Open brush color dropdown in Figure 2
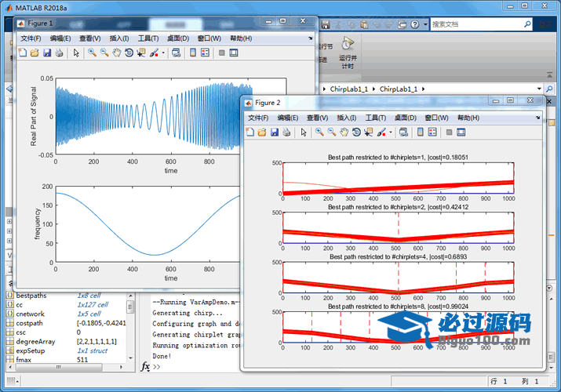Screen dimensions: 561x392 (390, 132)
